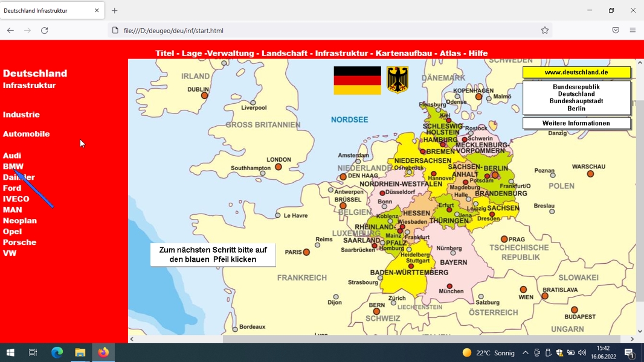
Task: Click the address bar URL field
Action: (x=329, y=30)
